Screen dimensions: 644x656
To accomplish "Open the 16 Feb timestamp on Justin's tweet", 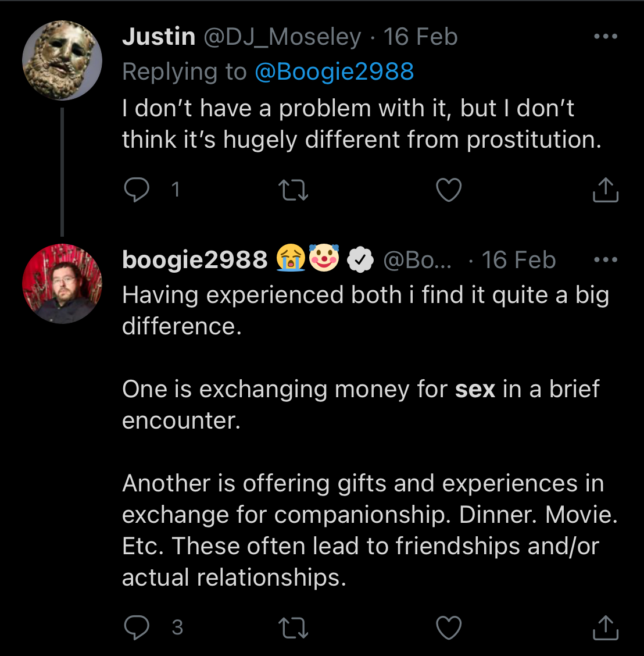I will (420, 37).
